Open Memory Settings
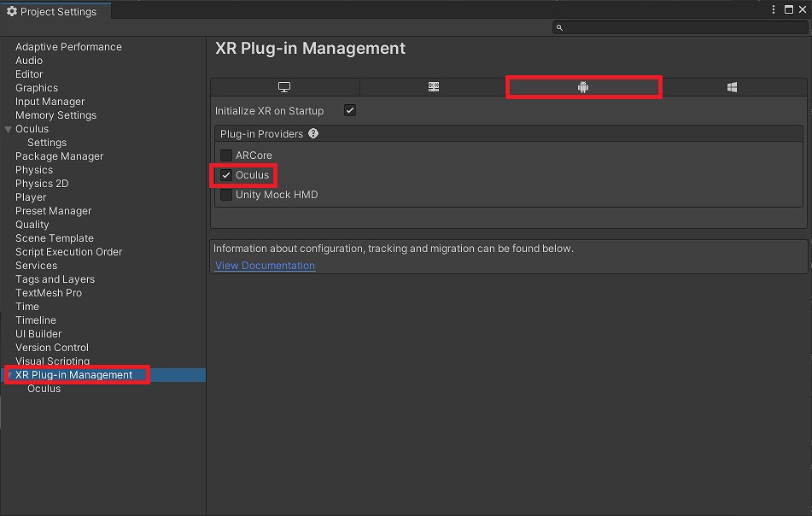This screenshot has width=812, height=516. tap(56, 115)
